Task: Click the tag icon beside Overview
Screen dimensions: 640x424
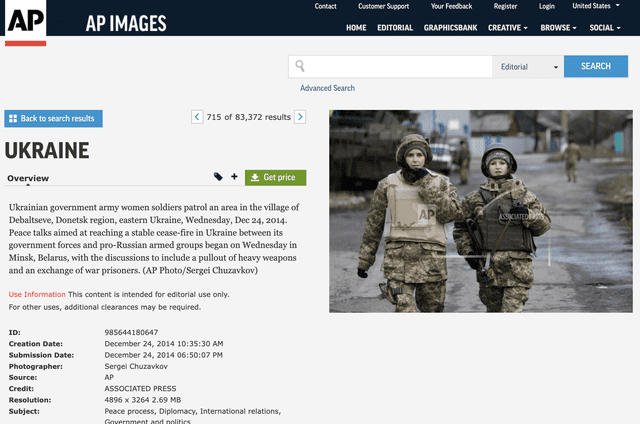Action: pos(218,177)
